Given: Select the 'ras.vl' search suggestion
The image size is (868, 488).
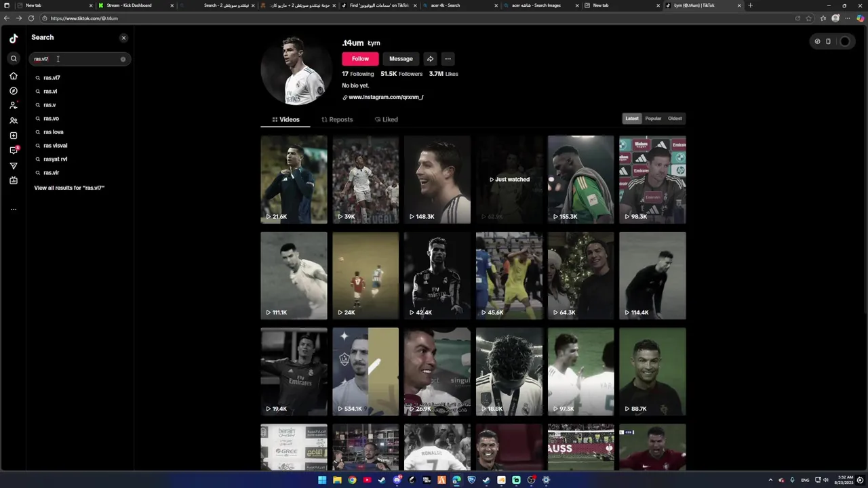Looking at the screenshot, I should click(50, 91).
